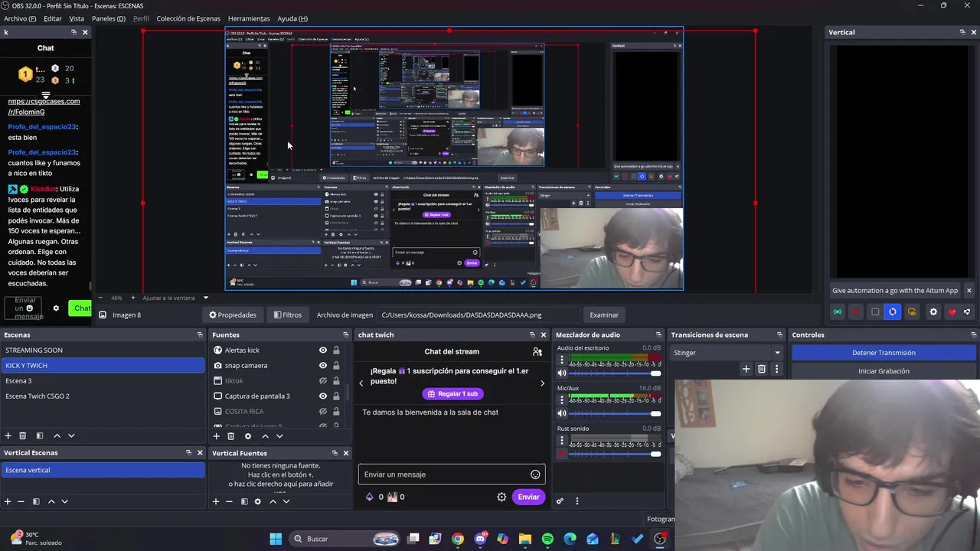This screenshot has height=551, width=980.
Task: Open emoji picker in chat message box
Action: 535,474
